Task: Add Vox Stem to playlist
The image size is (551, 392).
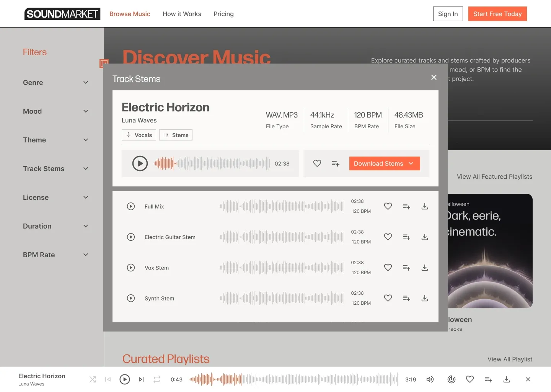Action: click(x=406, y=268)
